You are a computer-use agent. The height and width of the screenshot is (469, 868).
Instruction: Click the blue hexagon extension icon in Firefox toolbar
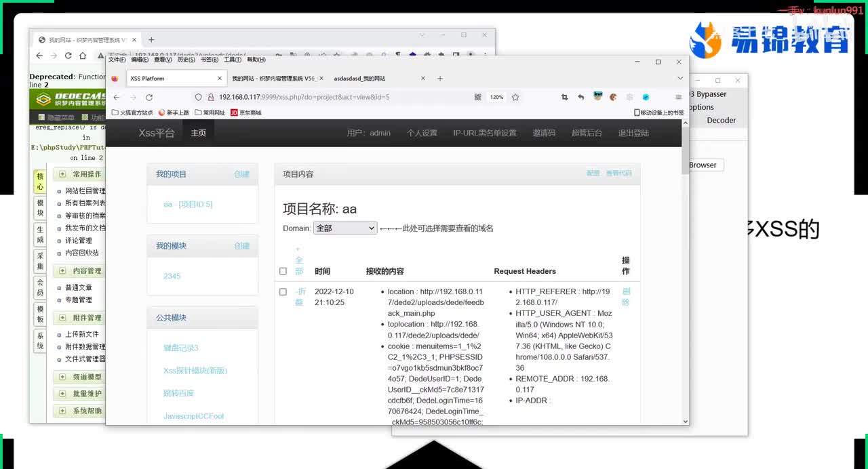[x=646, y=97]
